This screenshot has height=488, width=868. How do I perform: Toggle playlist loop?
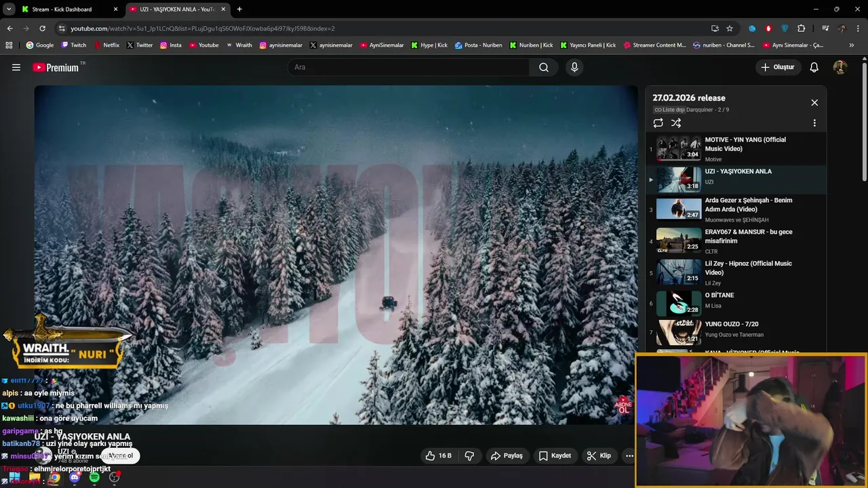[x=658, y=123]
